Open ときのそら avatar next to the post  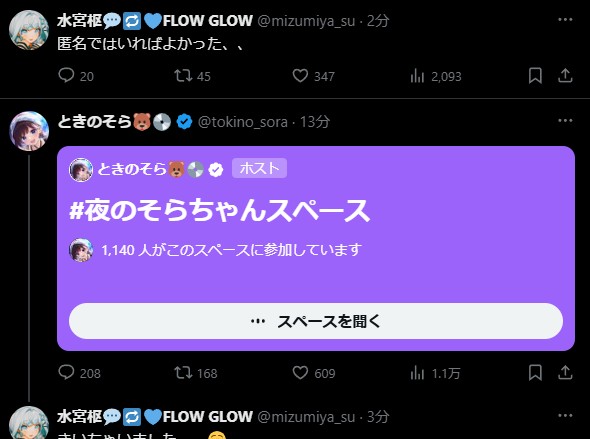(x=29, y=131)
